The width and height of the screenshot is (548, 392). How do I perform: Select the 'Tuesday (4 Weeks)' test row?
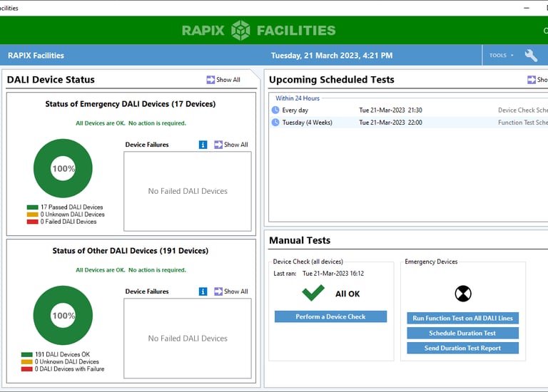[409, 123]
